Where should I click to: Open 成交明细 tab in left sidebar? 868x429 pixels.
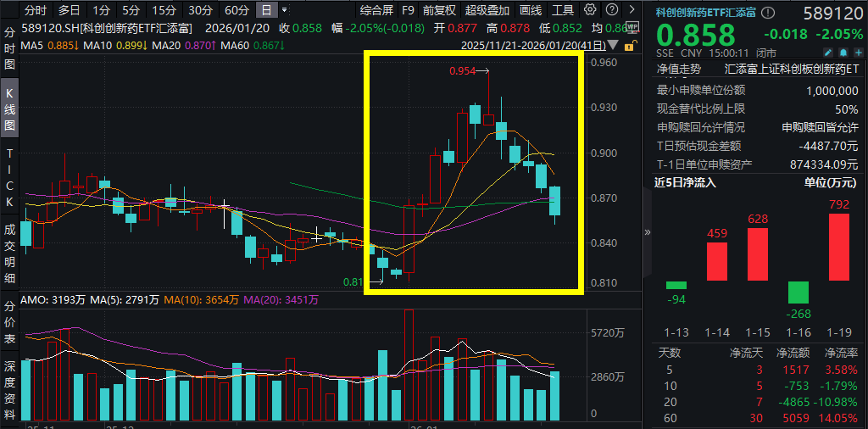[x=10, y=254]
